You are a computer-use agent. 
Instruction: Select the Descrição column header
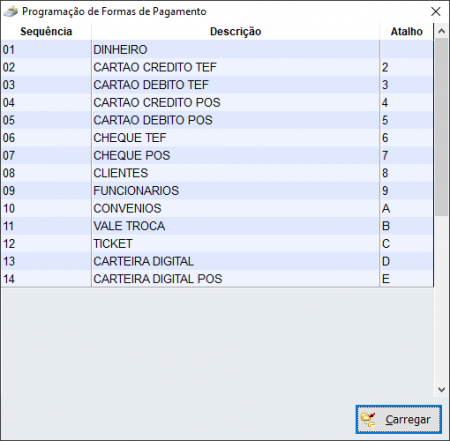click(x=235, y=31)
